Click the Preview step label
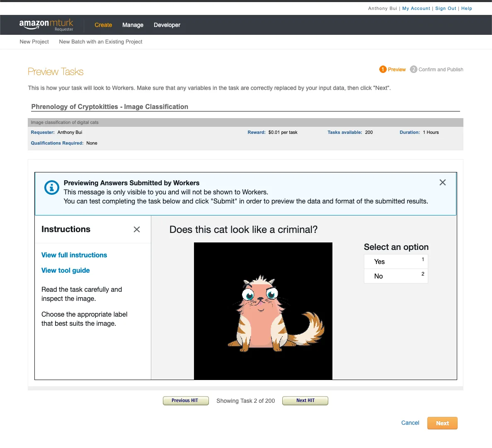492x448 pixels. click(x=397, y=69)
